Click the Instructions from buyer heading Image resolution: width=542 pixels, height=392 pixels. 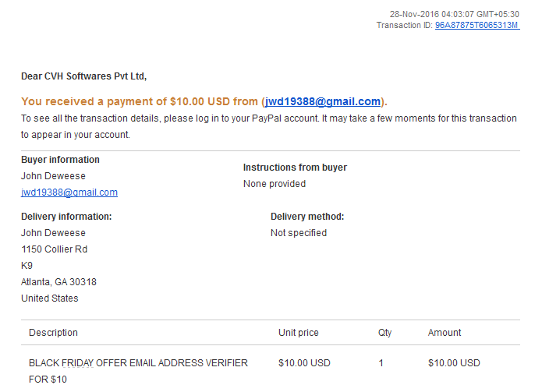[295, 168]
